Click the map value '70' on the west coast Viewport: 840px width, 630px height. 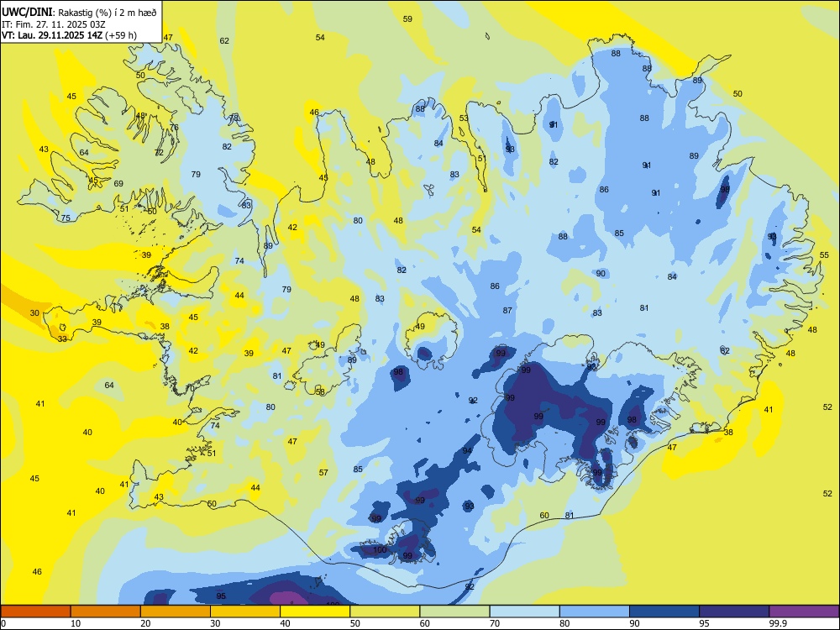pyautogui.click(x=190, y=388)
